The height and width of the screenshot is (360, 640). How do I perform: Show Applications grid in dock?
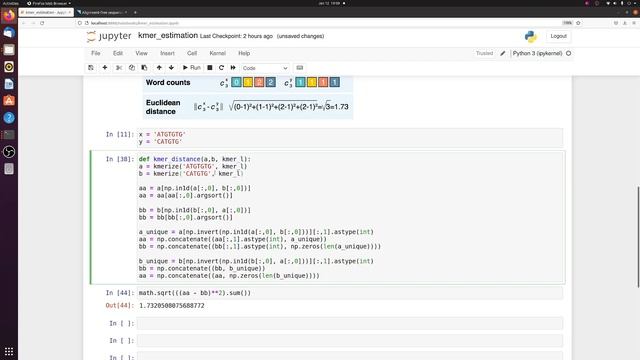(9, 351)
